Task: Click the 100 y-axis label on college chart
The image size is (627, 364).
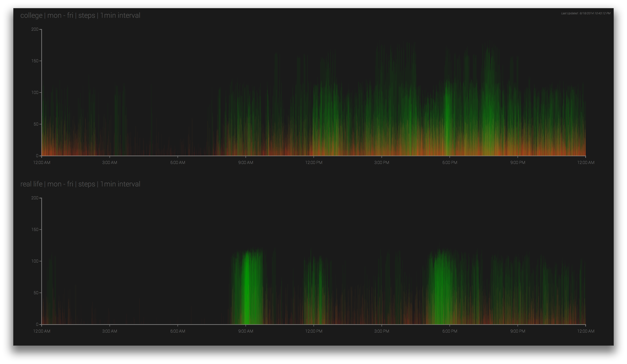Action: (35, 93)
